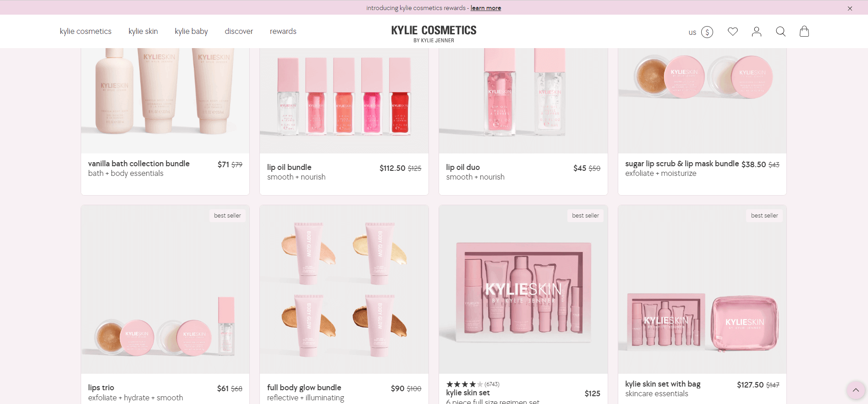This screenshot has height=404, width=868.
Task: Open the account profile icon
Action: 756,31
